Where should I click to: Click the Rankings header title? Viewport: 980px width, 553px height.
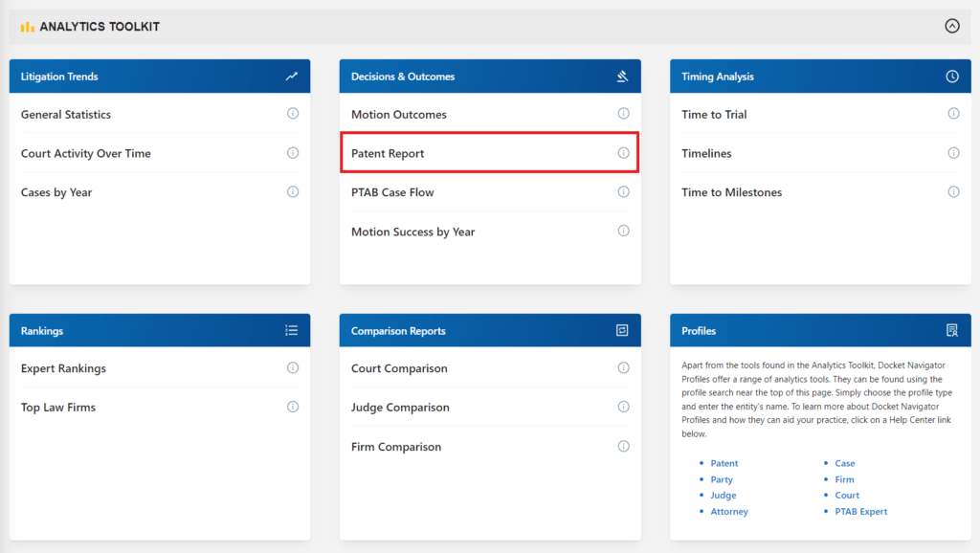click(x=42, y=330)
